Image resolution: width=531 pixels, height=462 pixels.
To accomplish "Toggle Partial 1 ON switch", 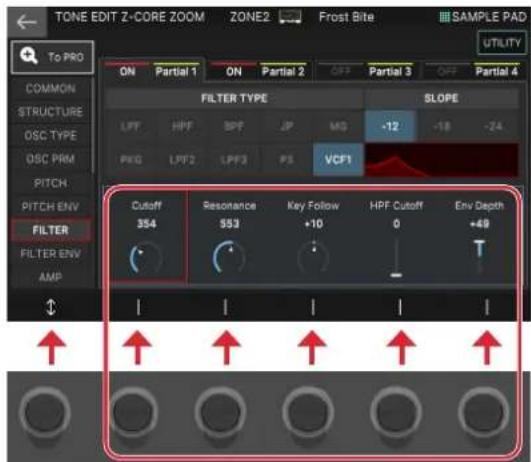I will tap(127, 71).
